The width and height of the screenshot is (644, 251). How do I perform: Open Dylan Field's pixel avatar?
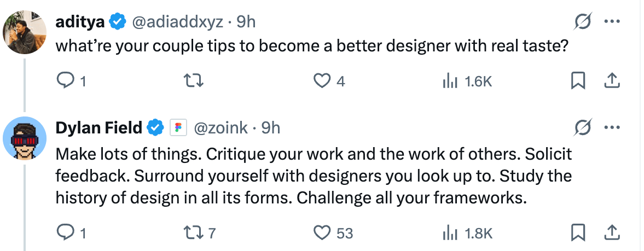[25, 138]
